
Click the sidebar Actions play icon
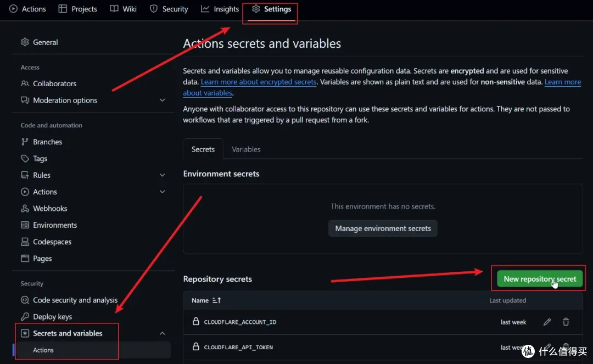(x=25, y=192)
